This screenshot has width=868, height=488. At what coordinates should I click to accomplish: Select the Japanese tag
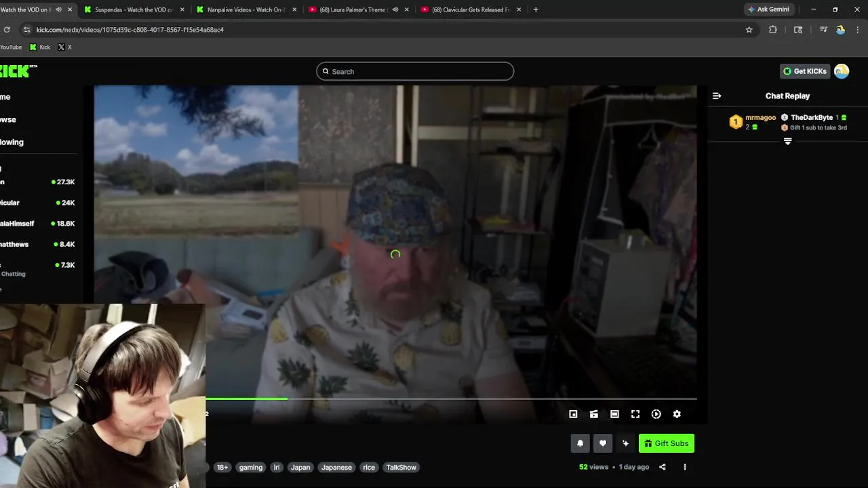click(336, 467)
